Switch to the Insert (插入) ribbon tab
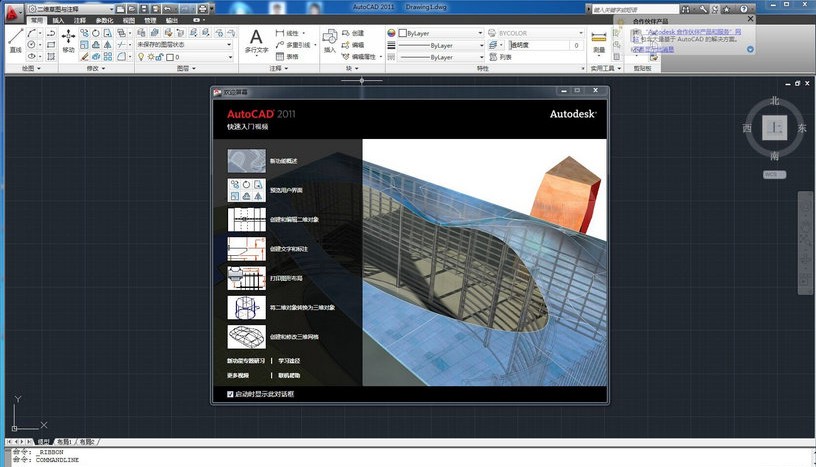 [x=58, y=20]
